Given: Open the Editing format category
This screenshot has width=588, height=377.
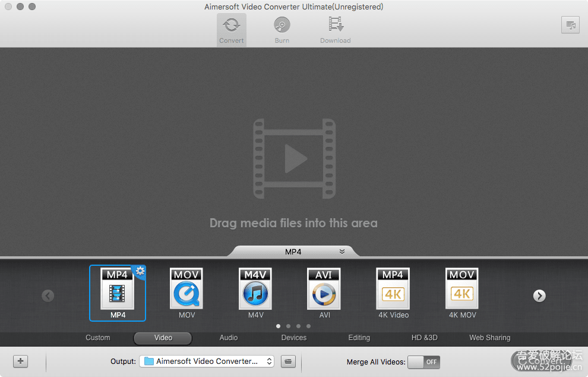Looking at the screenshot, I should click(359, 338).
